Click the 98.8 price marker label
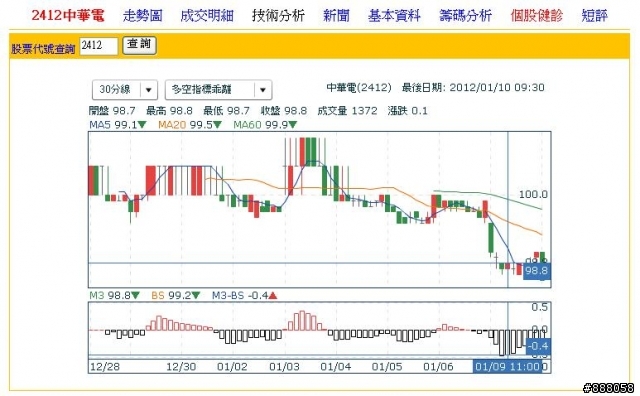 click(537, 271)
